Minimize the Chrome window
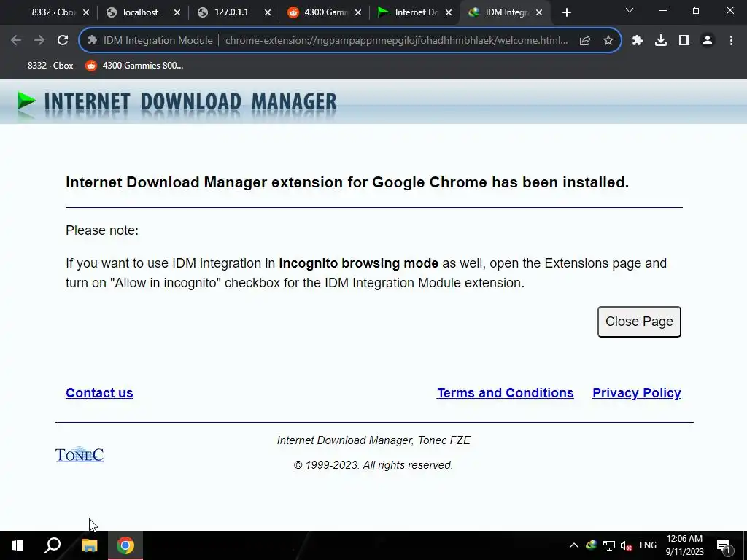Screen dimensions: 747x560 click(662, 10)
